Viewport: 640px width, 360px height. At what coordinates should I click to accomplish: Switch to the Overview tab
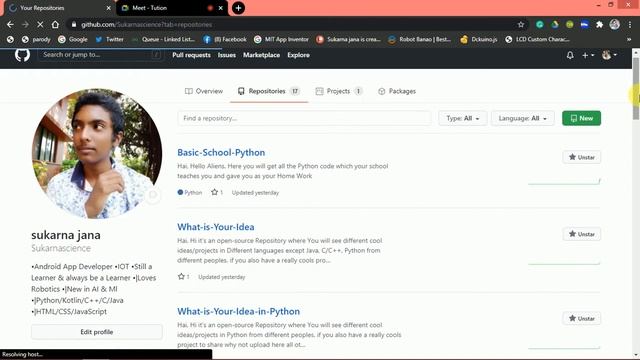(204, 91)
